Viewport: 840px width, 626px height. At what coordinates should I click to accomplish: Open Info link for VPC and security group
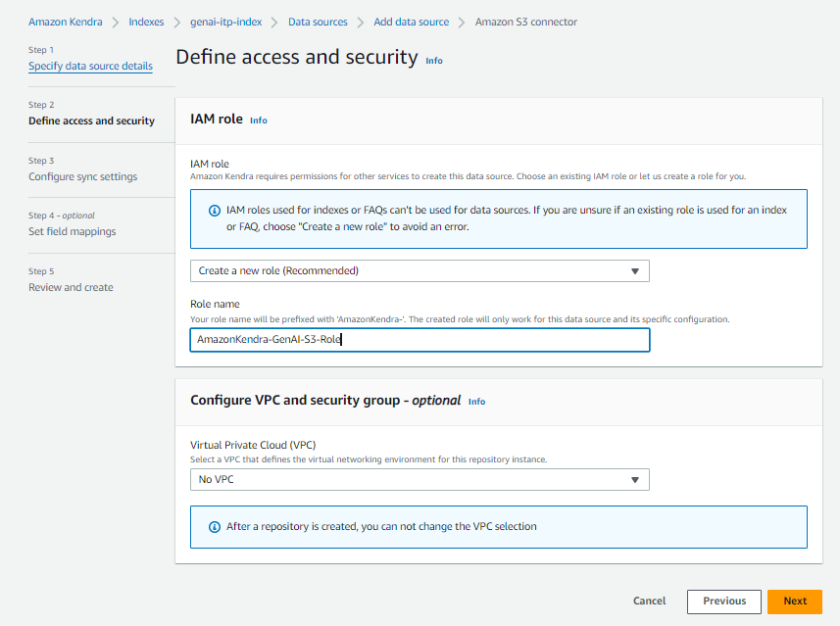click(x=476, y=402)
